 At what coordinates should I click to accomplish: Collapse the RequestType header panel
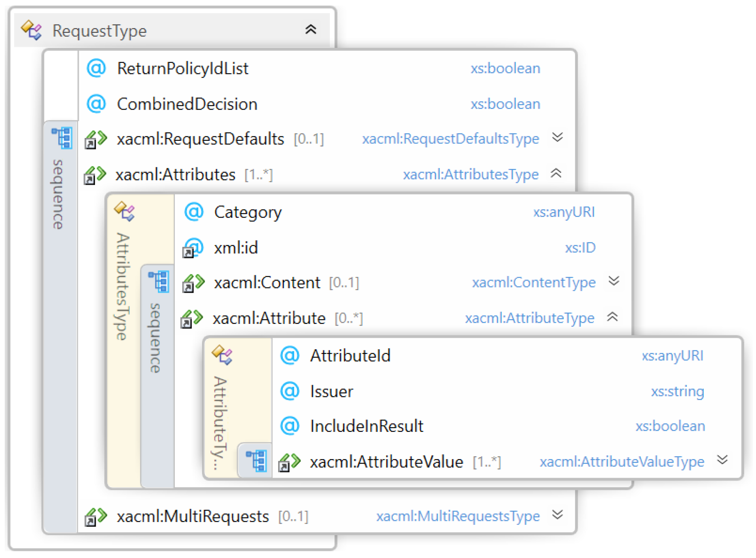click(311, 30)
